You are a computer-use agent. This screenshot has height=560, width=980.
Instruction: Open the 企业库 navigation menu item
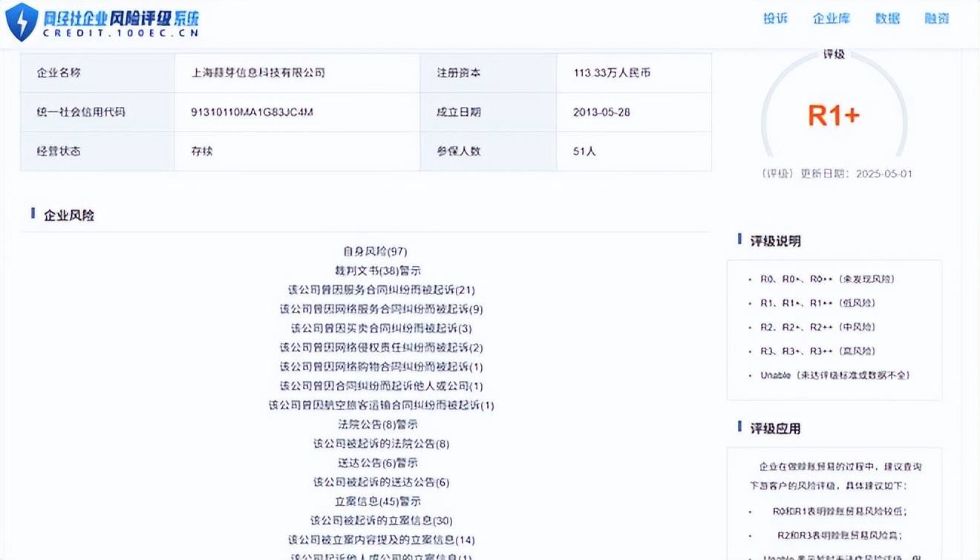click(831, 19)
